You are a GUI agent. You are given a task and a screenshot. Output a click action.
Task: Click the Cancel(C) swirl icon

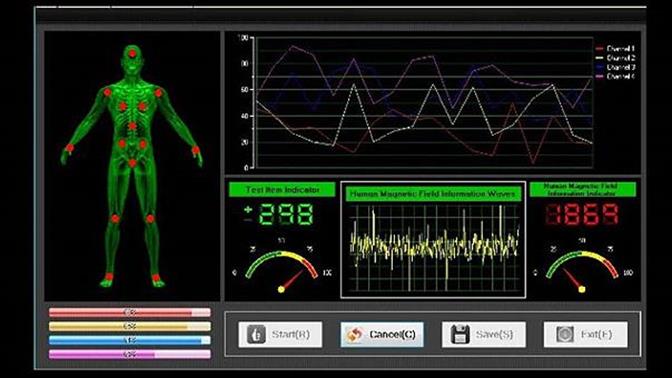(x=355, y=335)
